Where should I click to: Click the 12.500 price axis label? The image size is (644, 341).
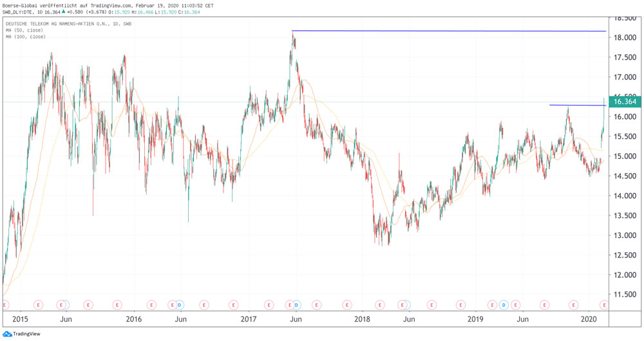pos(625,255)
